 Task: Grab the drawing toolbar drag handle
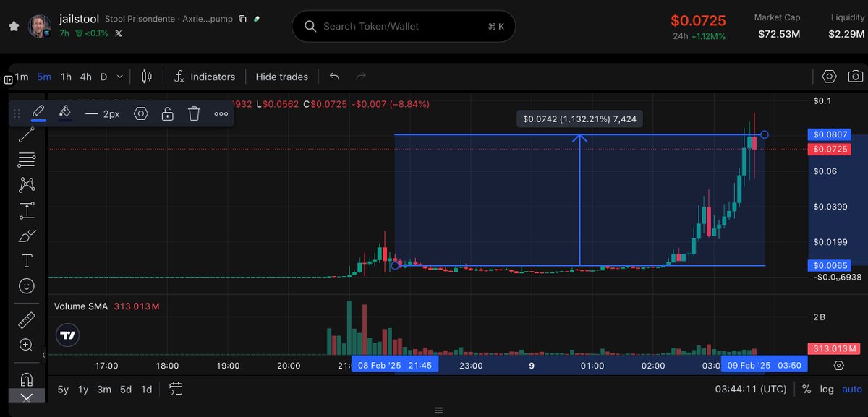coord(17,113)
